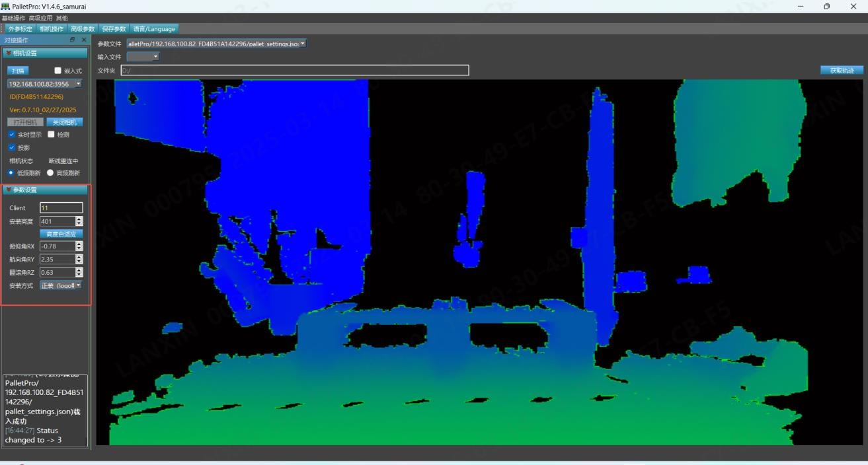Open the 基础操作 menu
This screenshot has width=868, height=465.
pyautogui.click(x=13, y=18)
